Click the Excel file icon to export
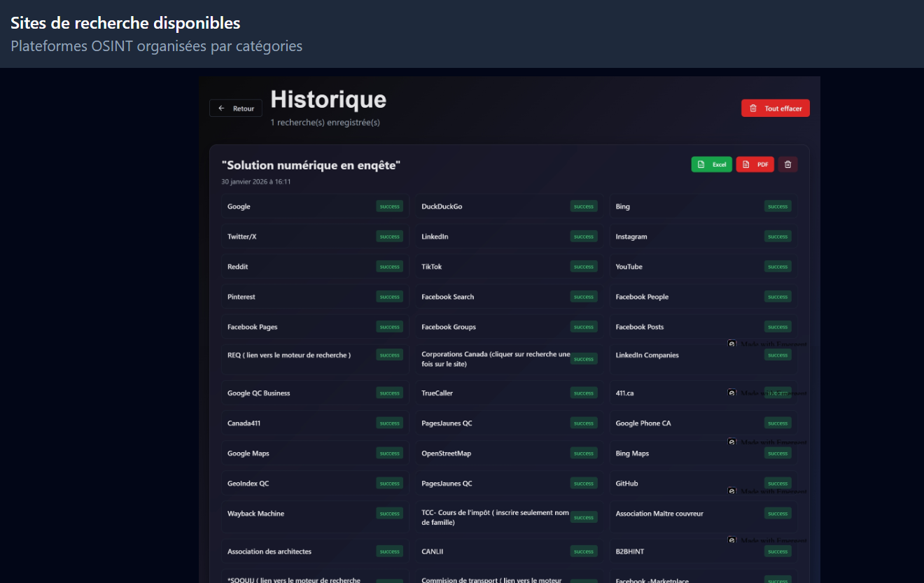Viewport: 924px width, 583px height. tap(701, 164)
